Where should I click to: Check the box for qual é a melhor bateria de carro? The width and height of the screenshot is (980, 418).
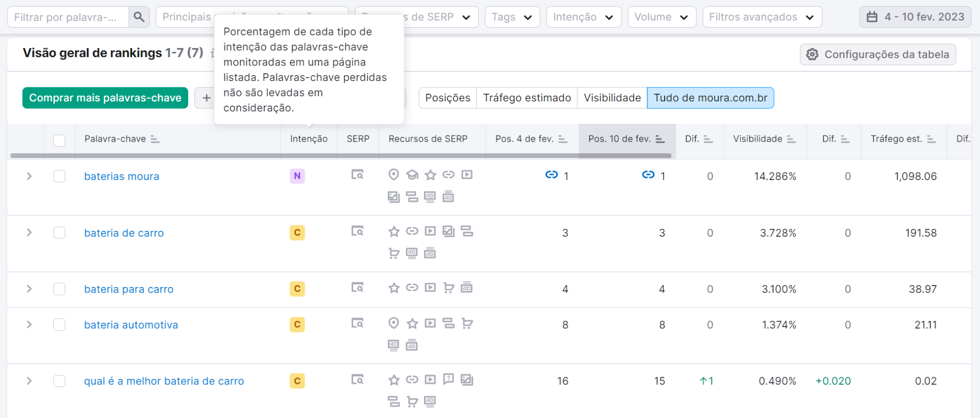tap(59, 381)
